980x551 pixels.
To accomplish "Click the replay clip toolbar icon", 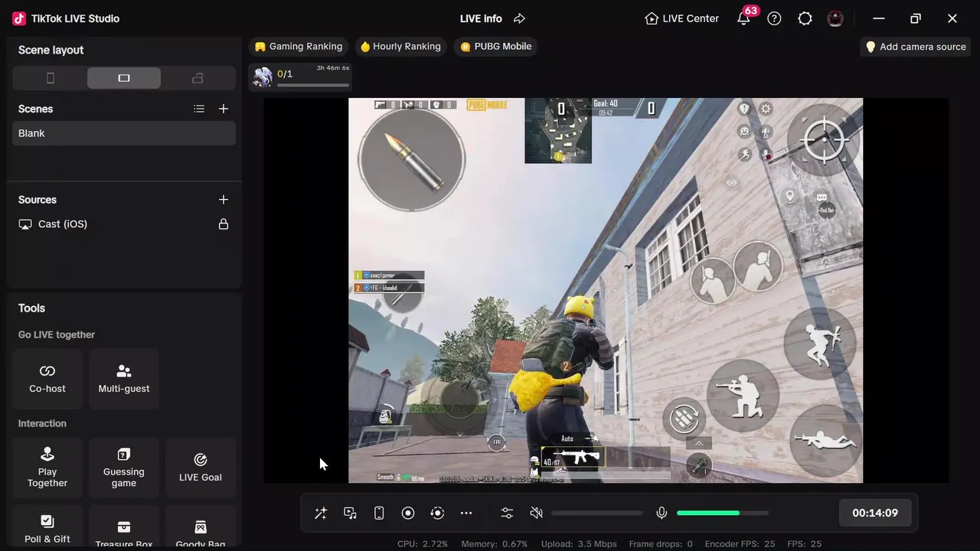I will tap(437, 514).
